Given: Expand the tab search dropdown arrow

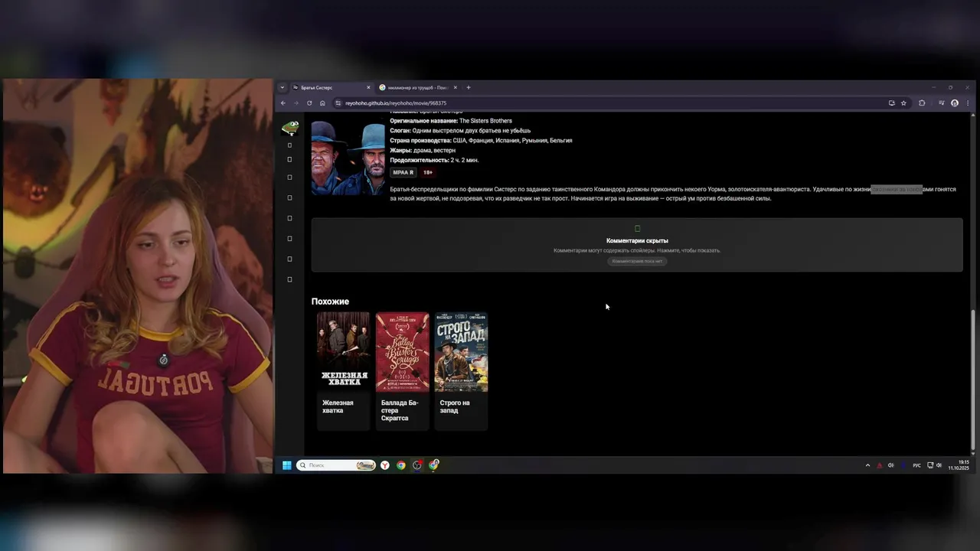Looking at the screenshot, I should [282, 87].
